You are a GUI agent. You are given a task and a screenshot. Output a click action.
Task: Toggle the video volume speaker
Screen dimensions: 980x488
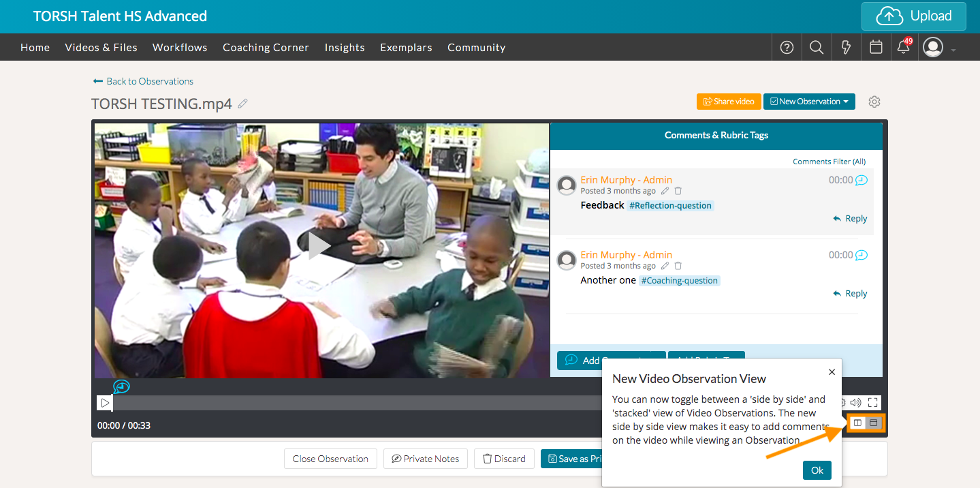[x=855, y=403]
